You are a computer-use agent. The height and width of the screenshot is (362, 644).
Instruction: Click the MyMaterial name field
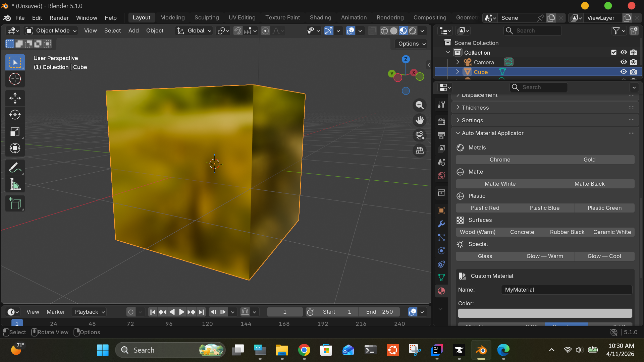(x=566, y=290)
